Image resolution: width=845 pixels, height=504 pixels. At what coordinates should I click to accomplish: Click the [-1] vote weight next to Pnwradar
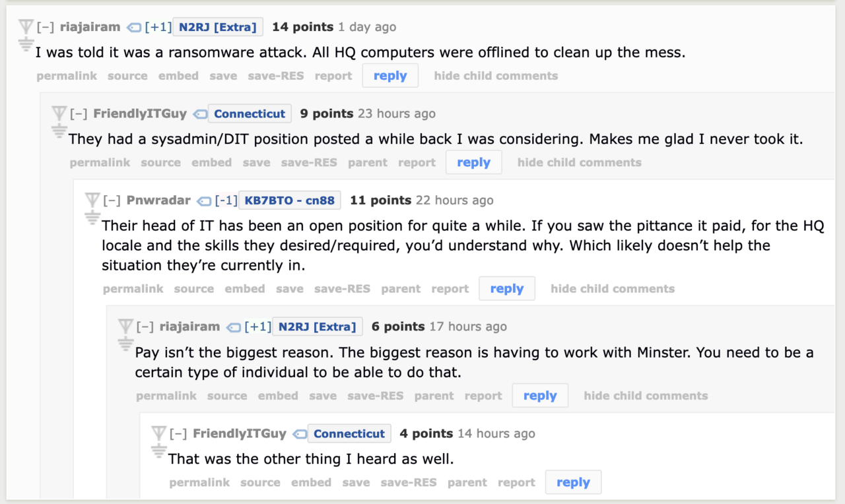[x=226, y=201]
